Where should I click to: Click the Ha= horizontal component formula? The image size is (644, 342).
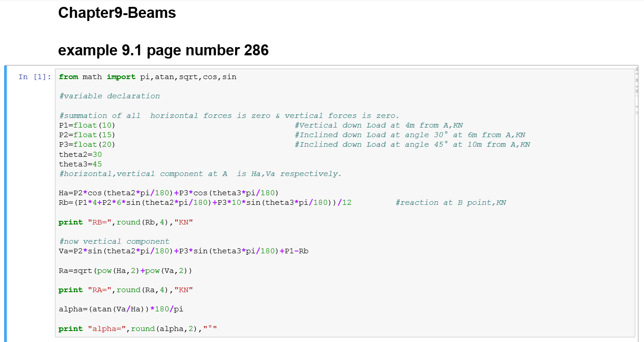coord(168,193)
